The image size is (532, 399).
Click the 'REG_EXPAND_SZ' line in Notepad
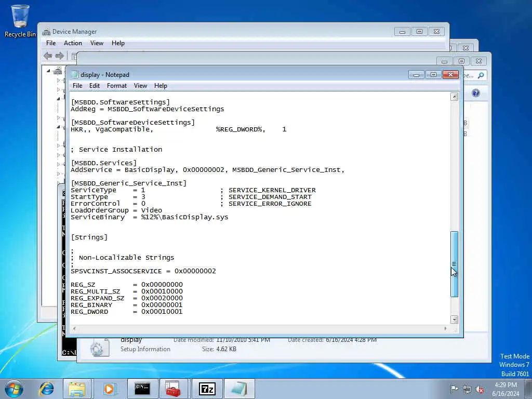click(127, 298)
